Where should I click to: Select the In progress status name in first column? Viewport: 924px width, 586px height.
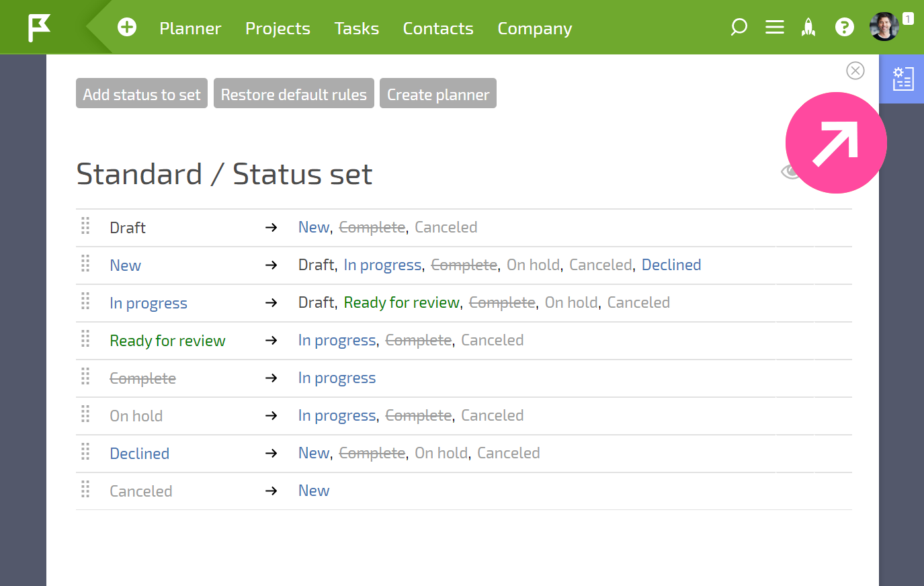[x=149, y=304]
